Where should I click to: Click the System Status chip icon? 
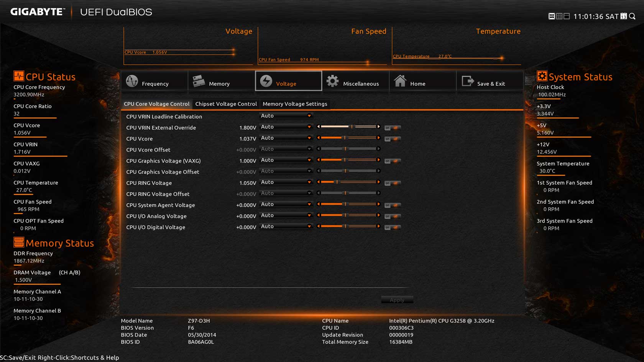pos(542,76)
